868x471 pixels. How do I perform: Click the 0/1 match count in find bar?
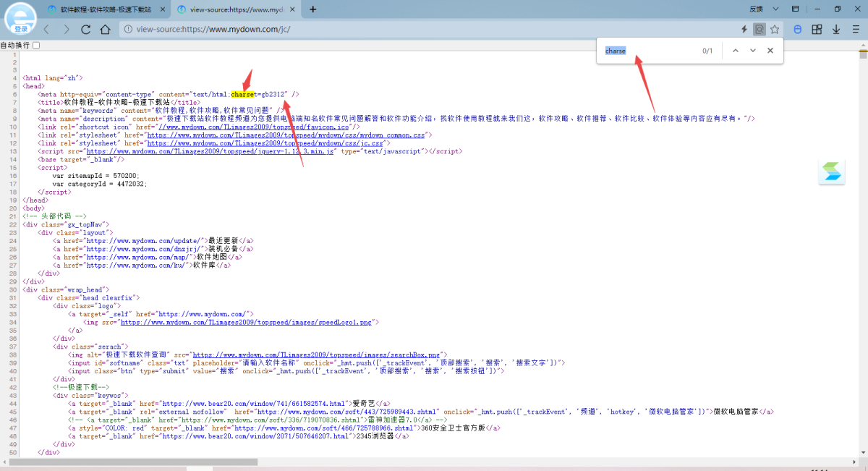click(x=707, y=51)
